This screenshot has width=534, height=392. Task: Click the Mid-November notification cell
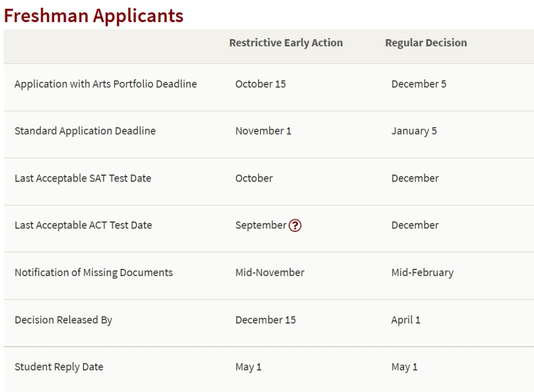click(x=270, y=272)
